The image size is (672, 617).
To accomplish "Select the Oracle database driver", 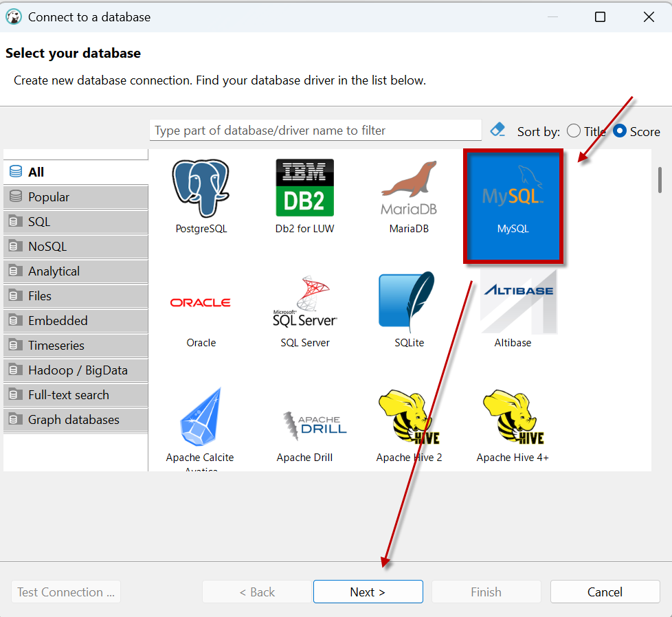I will click(x=201, y=303).
